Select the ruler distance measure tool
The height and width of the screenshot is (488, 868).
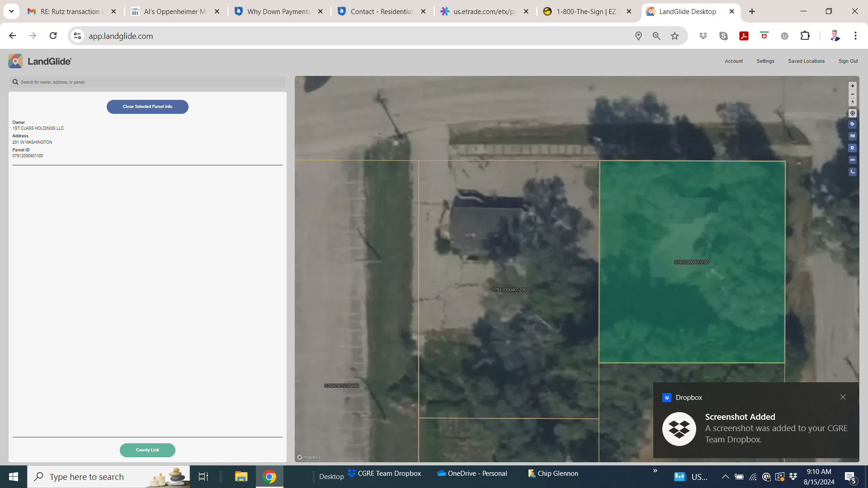click(852, 160)
